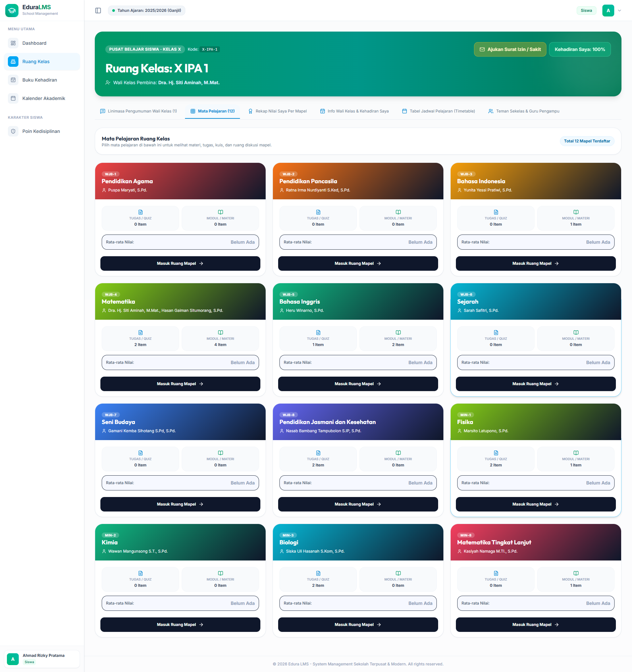Open Rekap Nilai Saya Per Mapel tab
The width and height of the screenshot is (632, 672).
(x=277, y=111)
